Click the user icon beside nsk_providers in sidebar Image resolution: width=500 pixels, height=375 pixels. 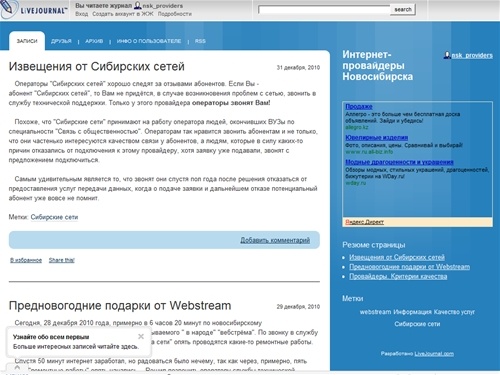[447, 55]
